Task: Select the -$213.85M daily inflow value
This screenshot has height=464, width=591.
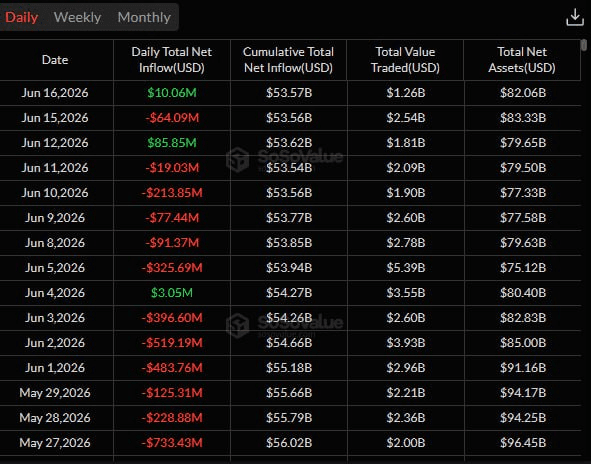Action: coord(172,193)
